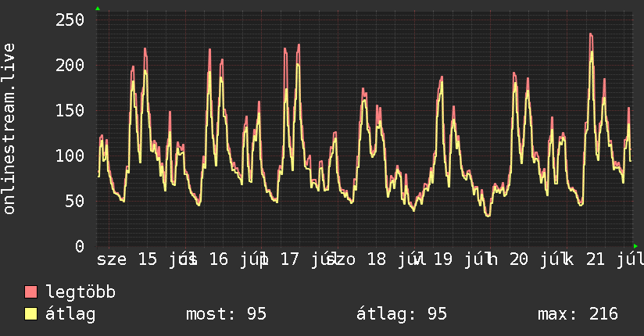Click the most: 95 statistic
Screen dimensions: 644x336
point(227,314)
